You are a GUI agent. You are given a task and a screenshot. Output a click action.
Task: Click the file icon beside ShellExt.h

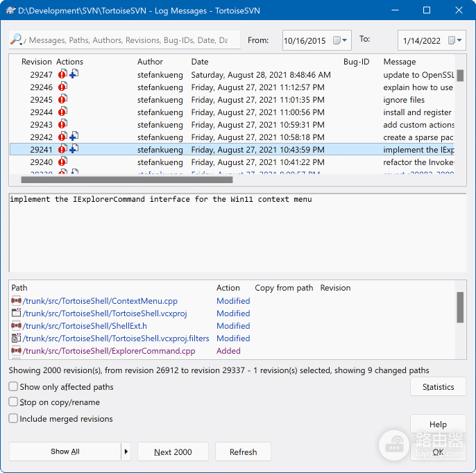coord(16,325)
